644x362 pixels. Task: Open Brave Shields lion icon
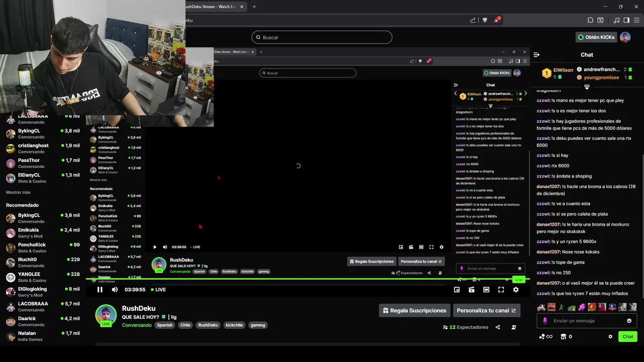[x=485, y=20]
